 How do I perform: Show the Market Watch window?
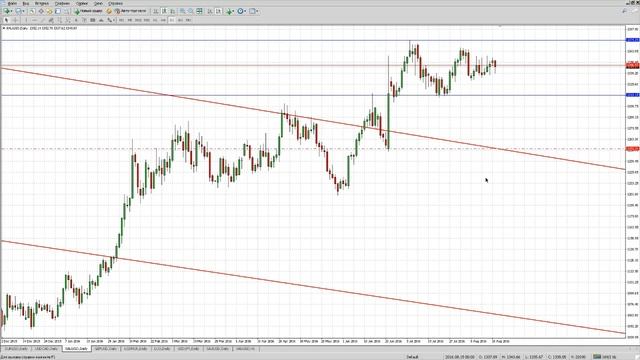32,11
